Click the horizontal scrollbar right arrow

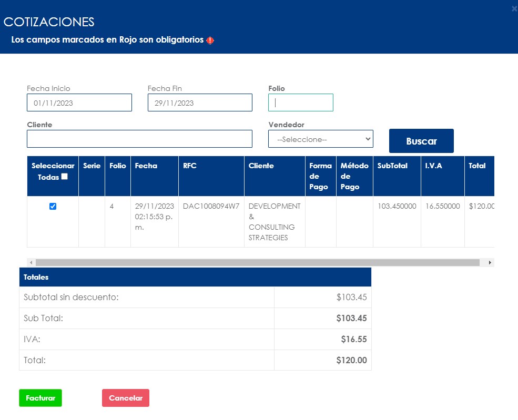(490, 262)
